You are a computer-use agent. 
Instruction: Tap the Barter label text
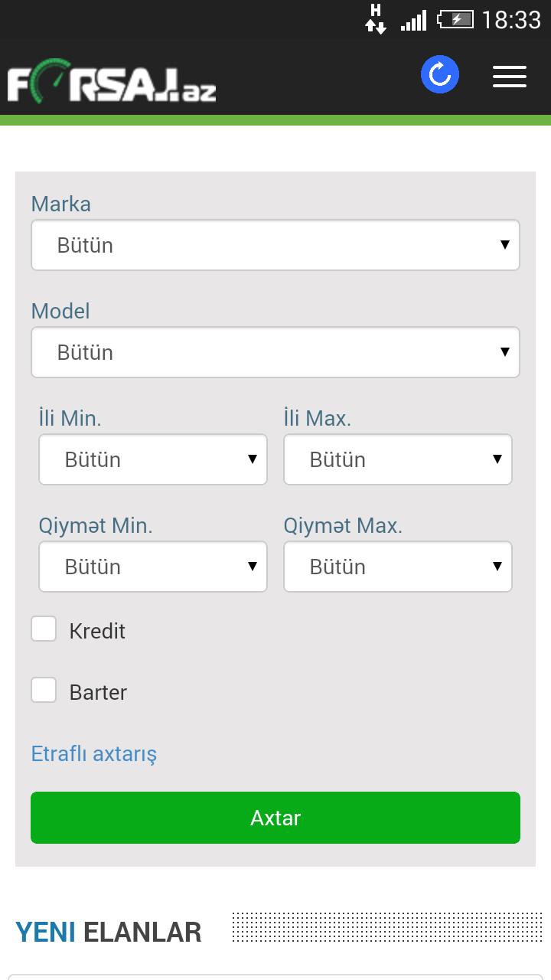[98, 692]
